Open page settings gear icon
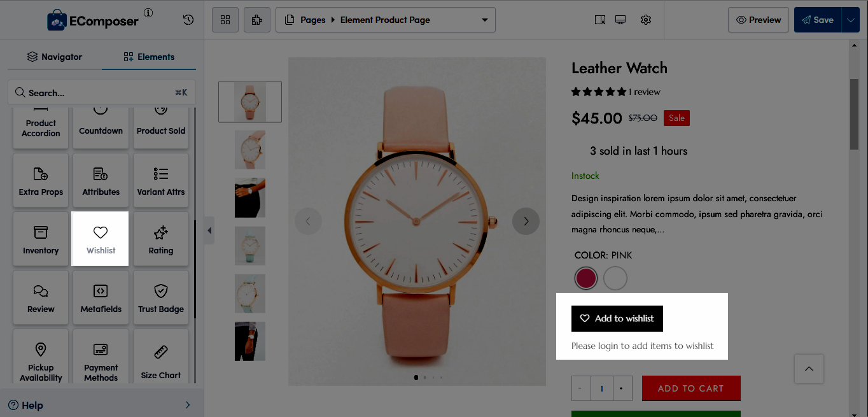 [x=646, y=20]
